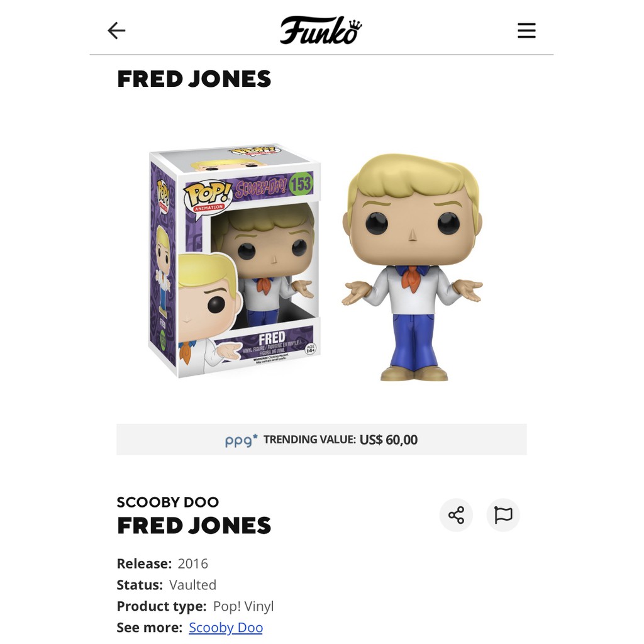View the unboxed Fred figure image

[412, 267]
